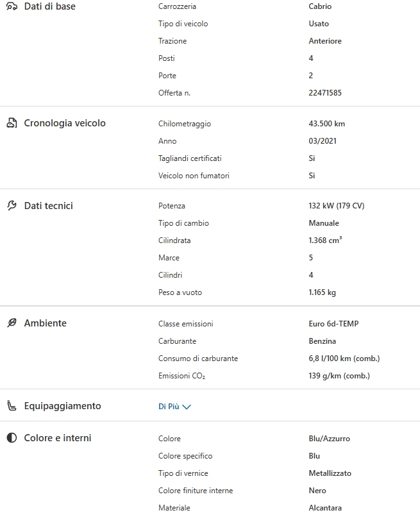Click the half-circle icon beside Colore e interni
Image resolution: width=420 pixels, height=515 pixels.
[12, 438]
